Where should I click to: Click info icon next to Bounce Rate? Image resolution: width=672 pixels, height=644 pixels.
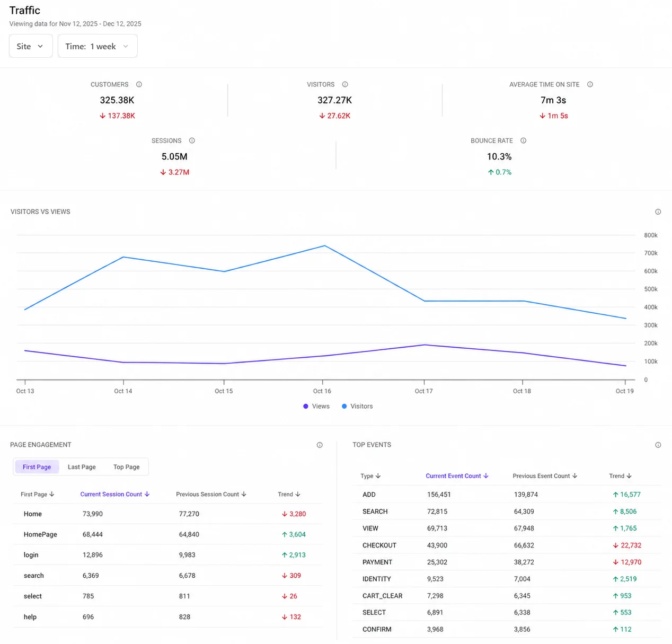(x=523, y=140)
